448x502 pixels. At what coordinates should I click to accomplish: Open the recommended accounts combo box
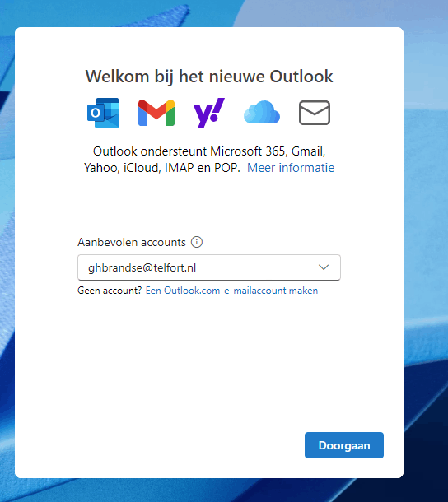coord(209,267)
